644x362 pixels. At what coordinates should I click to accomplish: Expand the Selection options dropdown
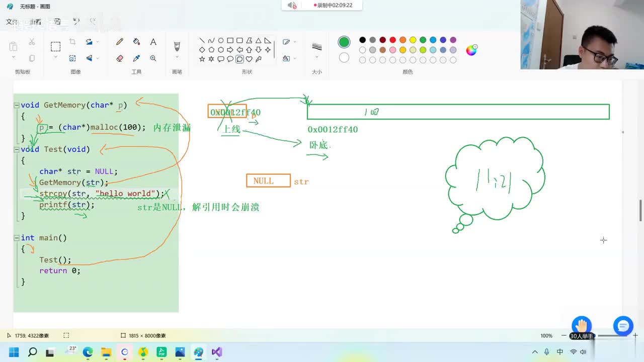pyautogui.click(x=55, y=57)
